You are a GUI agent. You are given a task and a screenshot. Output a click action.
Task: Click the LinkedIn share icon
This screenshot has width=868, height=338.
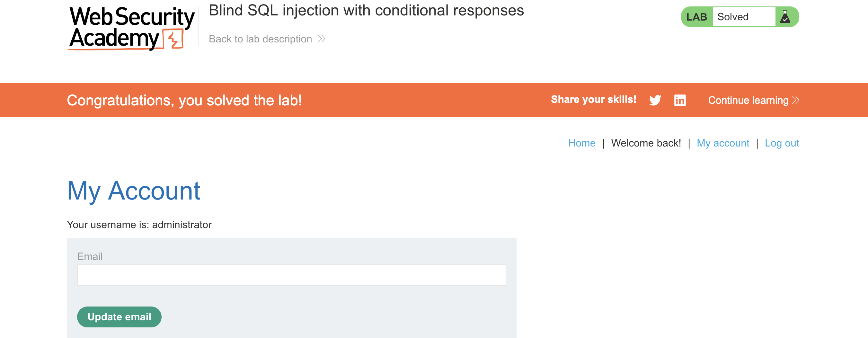coord(680,100)
